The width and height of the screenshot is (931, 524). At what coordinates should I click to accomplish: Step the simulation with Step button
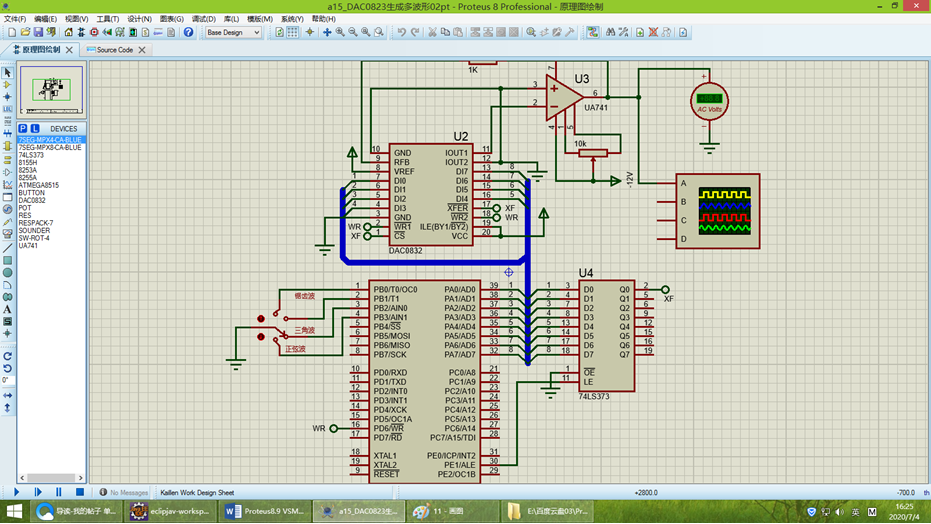pos(38,492)
